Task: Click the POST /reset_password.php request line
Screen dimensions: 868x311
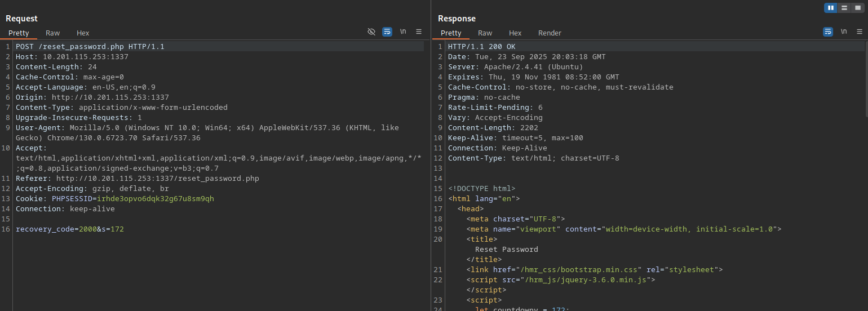Action: point(90,47)
